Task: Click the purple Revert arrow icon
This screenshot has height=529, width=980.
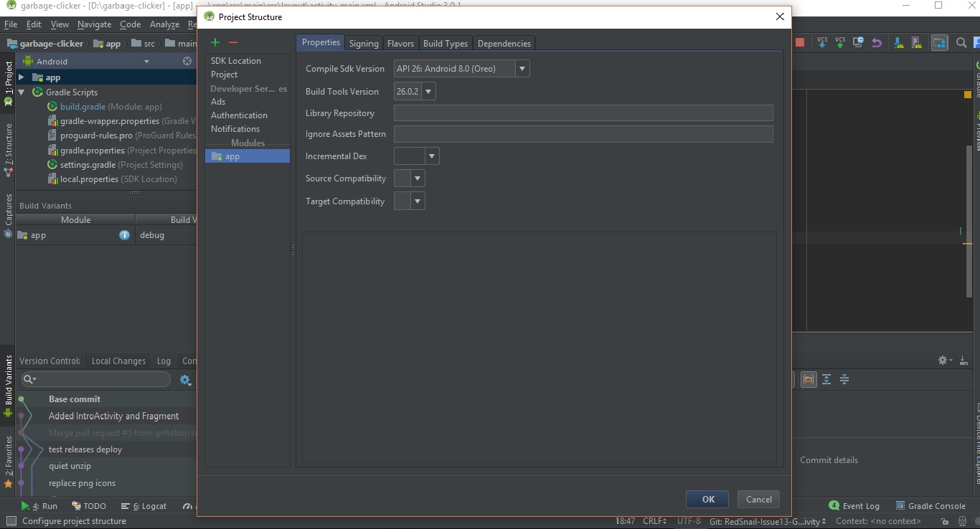Action: tap(877, 43)
